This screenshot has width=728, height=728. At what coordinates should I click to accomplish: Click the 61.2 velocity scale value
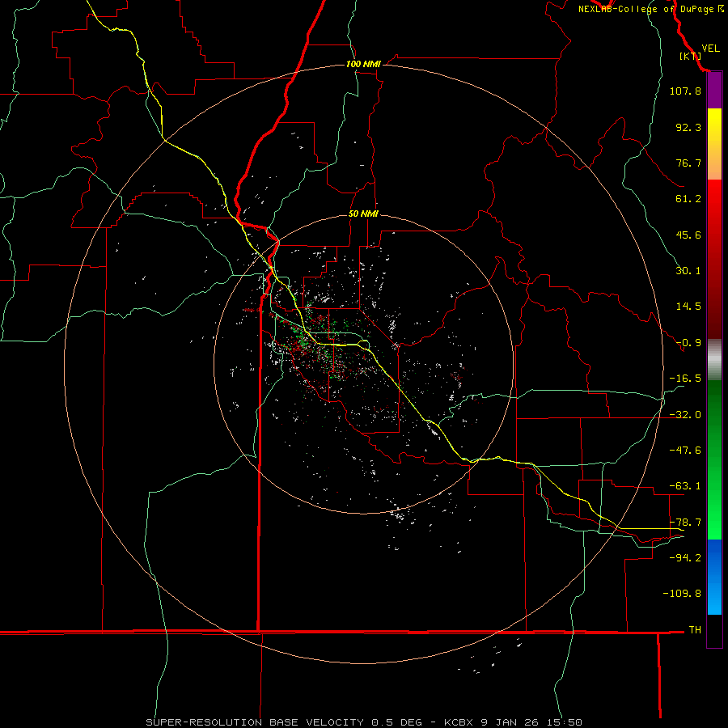(x=688, y=199)
